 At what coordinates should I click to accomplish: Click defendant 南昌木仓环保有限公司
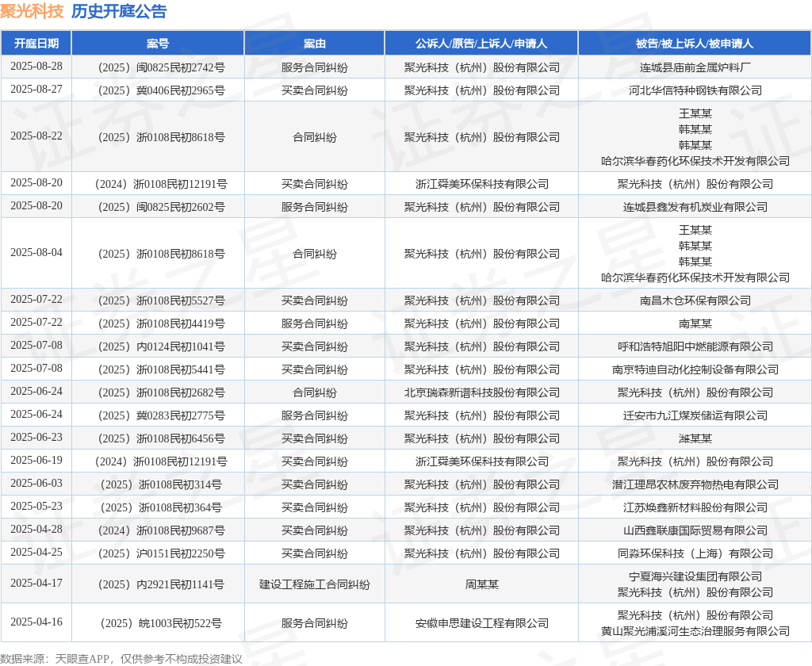tap(695, 300)
